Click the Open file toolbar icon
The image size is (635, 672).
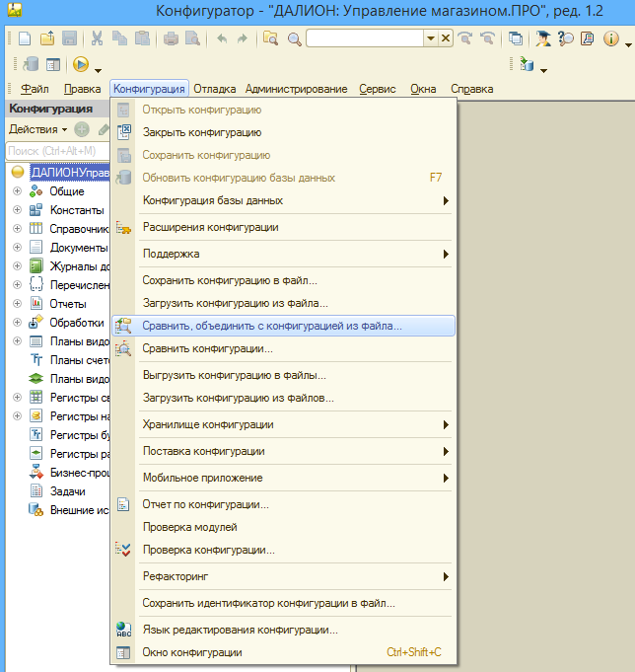click(x=47, y=38)
